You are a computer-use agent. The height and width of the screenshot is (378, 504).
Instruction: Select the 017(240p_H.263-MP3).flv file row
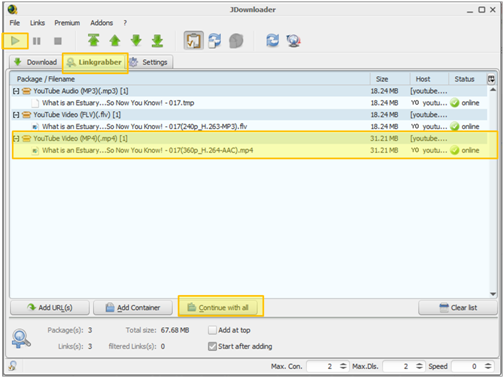250,127
